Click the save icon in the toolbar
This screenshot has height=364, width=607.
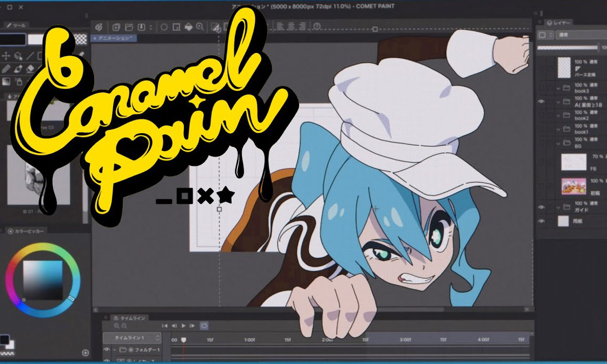(x=141, y=27)
